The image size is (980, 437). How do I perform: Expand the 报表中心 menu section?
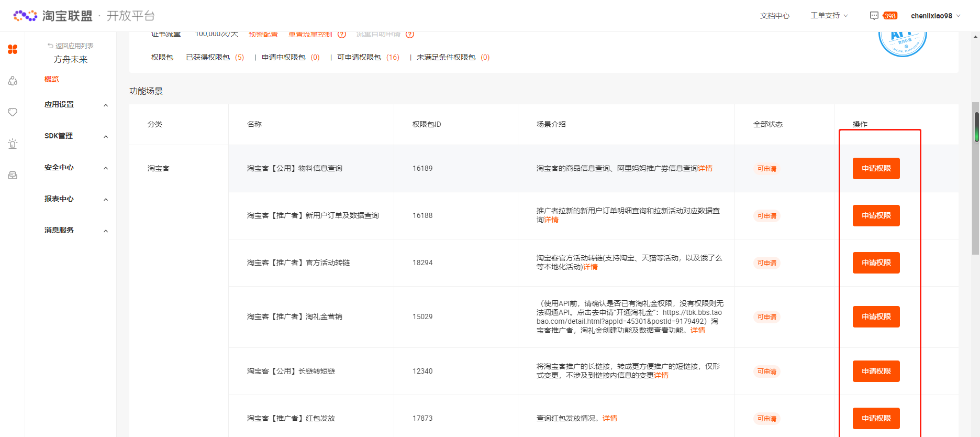click(x=76, y=199)
